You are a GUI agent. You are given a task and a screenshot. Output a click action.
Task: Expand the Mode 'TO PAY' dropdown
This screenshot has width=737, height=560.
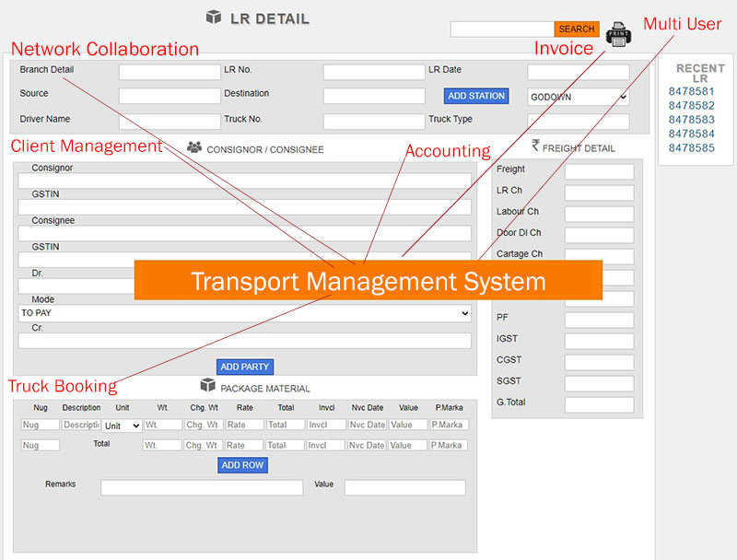[x=244, y=313]
